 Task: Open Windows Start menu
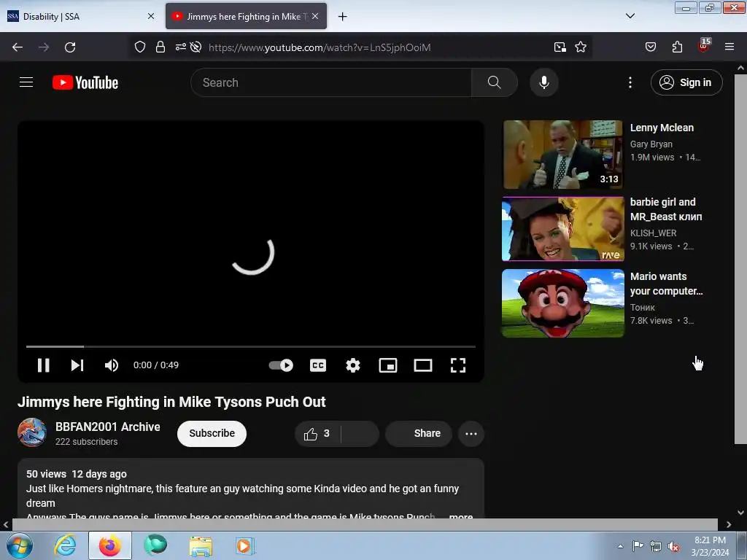[x=19, y=545]
